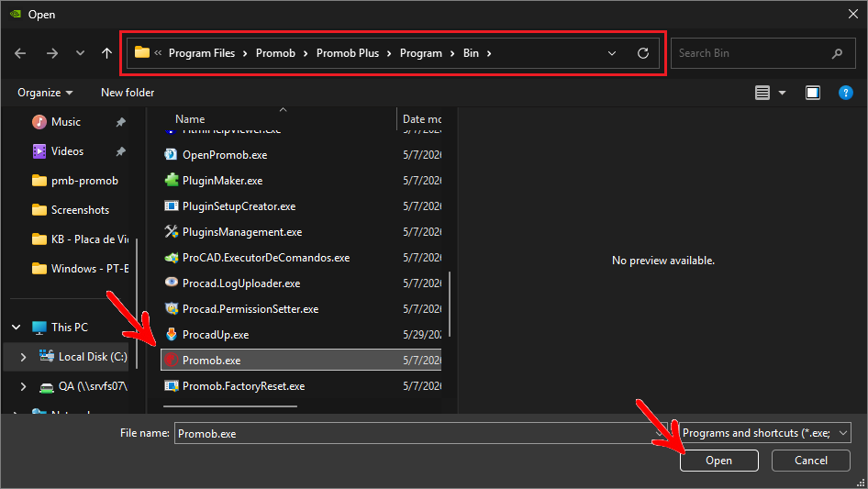Select the ProCAD.ExecutorDeComandos.exe icon
The height and width of the screenshot is (489, 868).
(171, 258)
